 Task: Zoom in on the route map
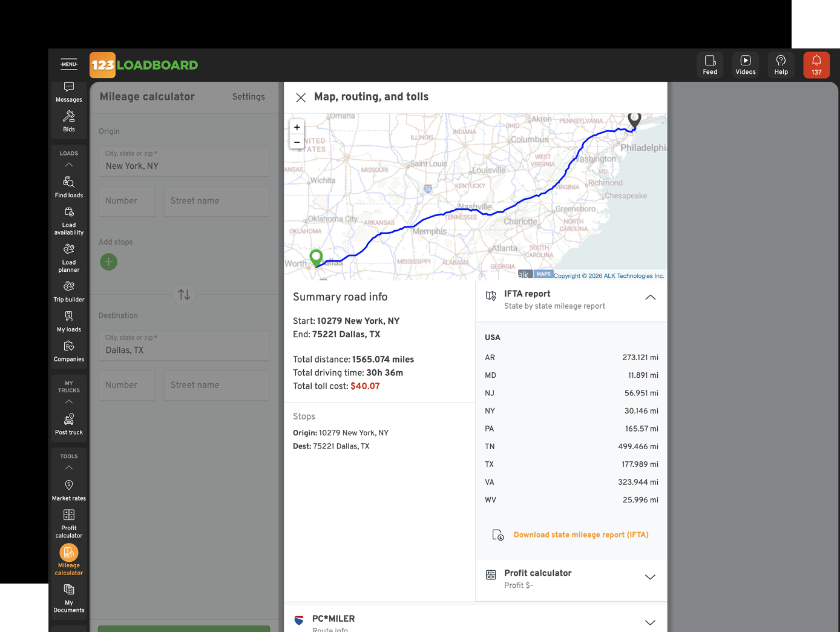[297, 127]
